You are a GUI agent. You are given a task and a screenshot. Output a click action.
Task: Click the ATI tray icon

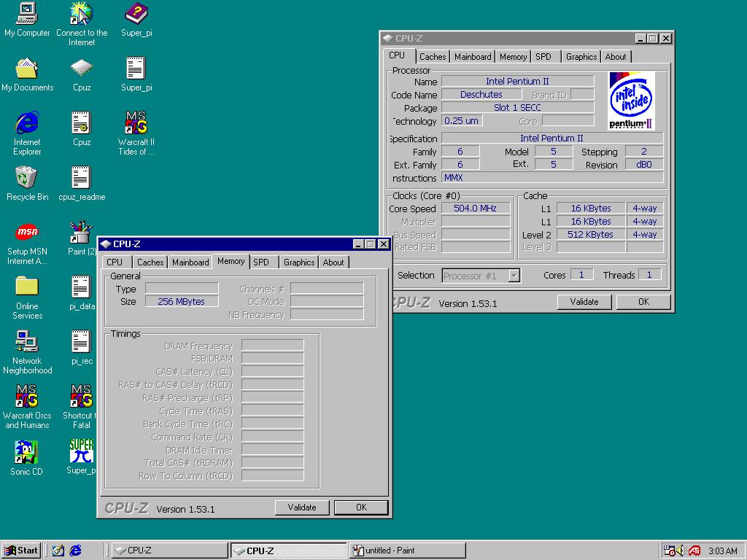click(x=694, y=551)
